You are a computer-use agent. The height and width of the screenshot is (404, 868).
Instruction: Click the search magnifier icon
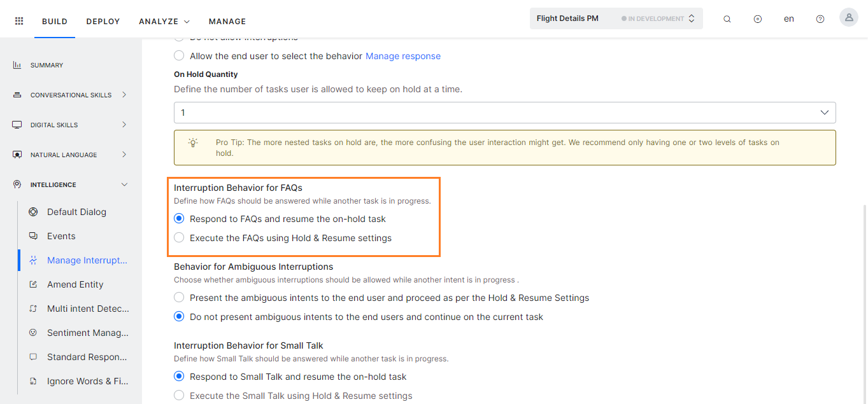(727, 19)
